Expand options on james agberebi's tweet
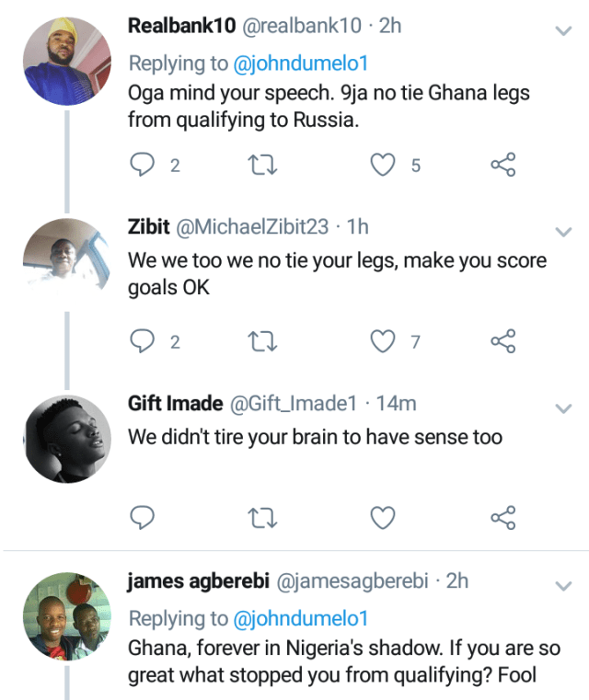 tap(563, 585)
